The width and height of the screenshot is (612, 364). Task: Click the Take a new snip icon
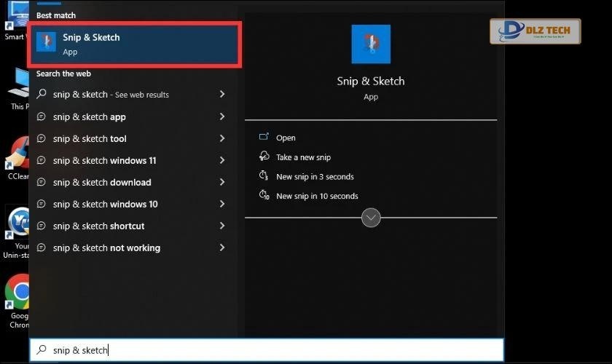pos(264,157)
